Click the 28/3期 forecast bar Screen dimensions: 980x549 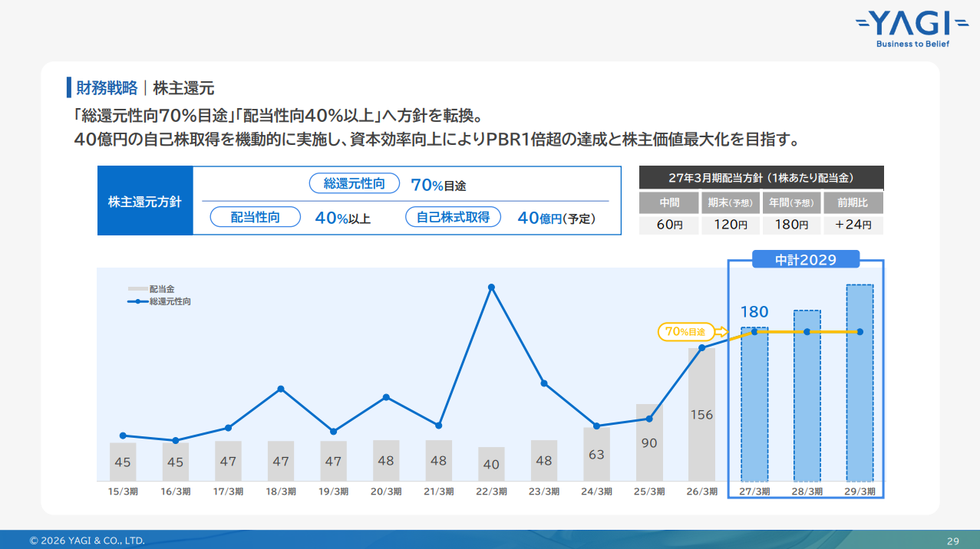(807, 396)
